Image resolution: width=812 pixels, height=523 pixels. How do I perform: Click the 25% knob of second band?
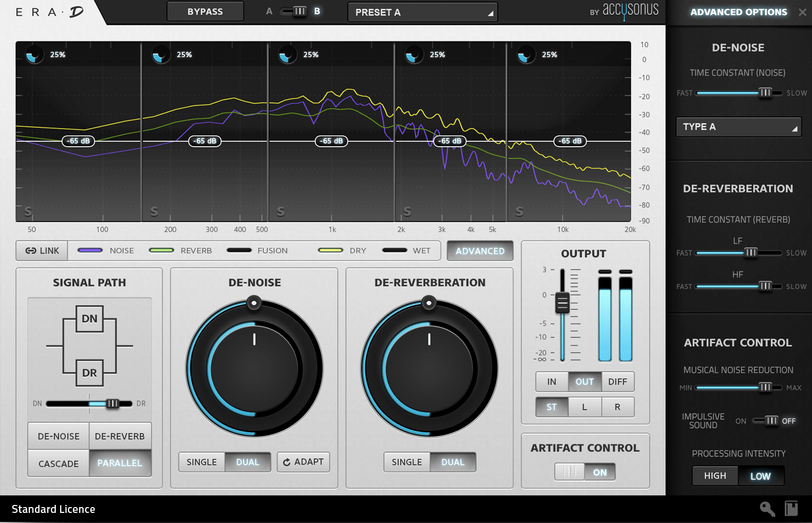[x=161, y=55]
